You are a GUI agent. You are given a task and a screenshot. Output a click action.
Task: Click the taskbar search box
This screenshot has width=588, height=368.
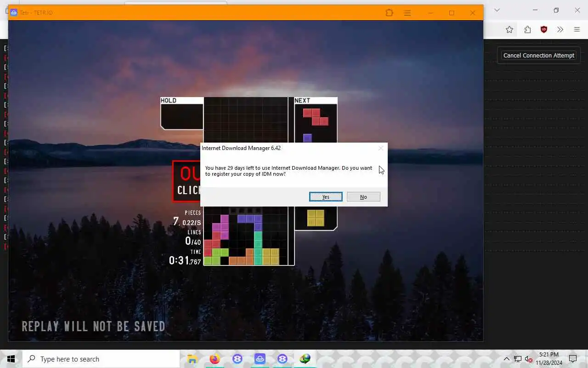click(x=101, y=359)
